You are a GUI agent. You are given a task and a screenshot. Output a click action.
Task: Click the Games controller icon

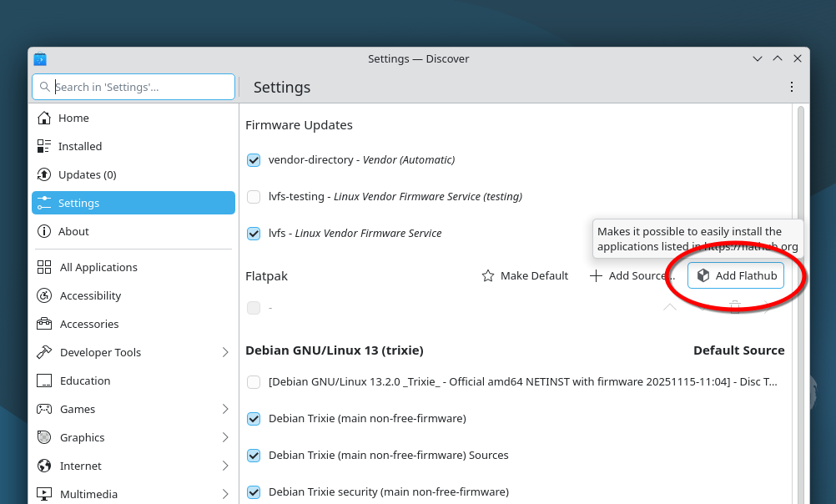pyautogui.click(x=44, y=409)
